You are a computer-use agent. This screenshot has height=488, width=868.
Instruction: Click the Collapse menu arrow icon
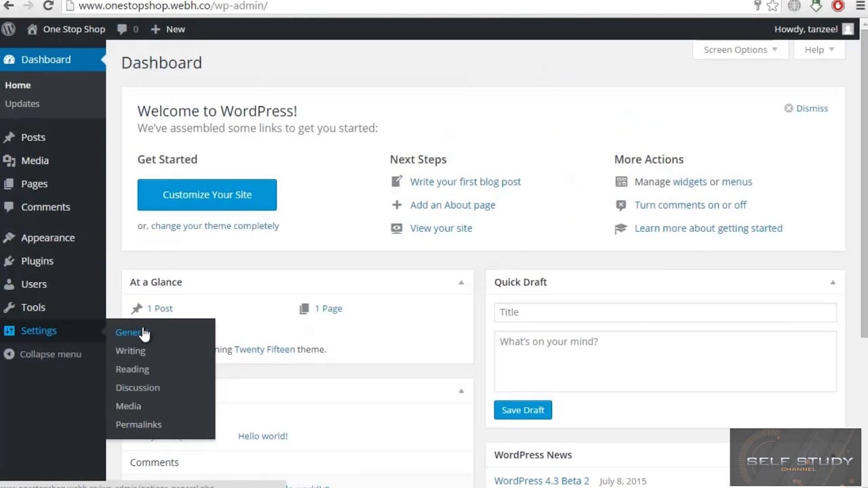tap(9, 354)
